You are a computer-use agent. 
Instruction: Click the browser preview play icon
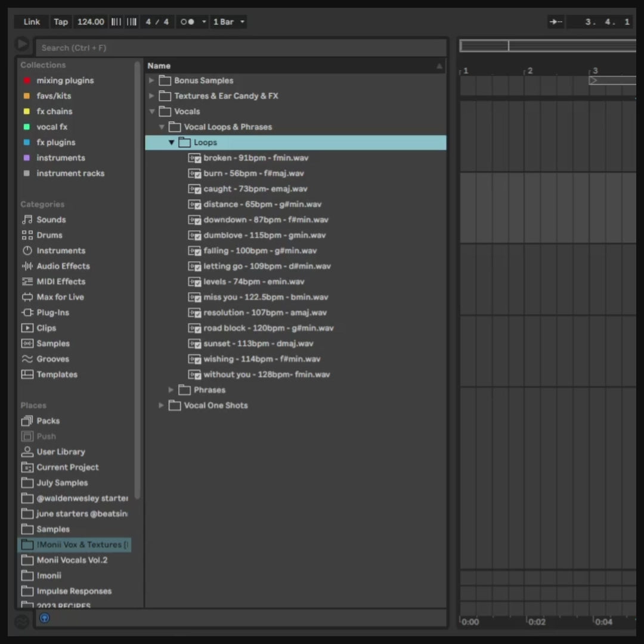[22, 45]
